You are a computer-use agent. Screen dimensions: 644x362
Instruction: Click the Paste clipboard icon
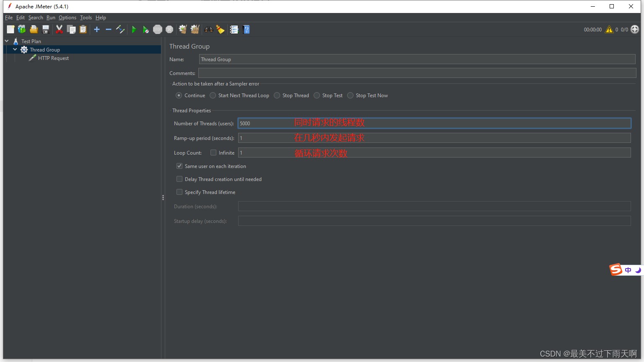(x=83, y=29)
